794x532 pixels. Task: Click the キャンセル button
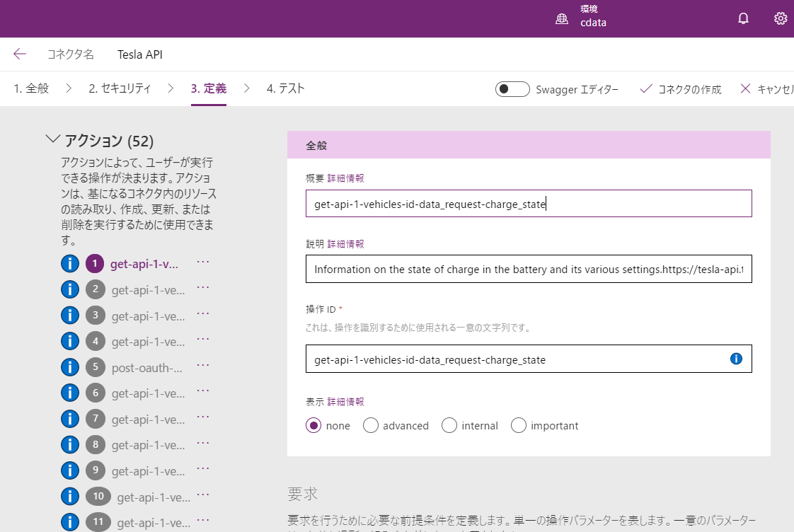click(767, 90)
